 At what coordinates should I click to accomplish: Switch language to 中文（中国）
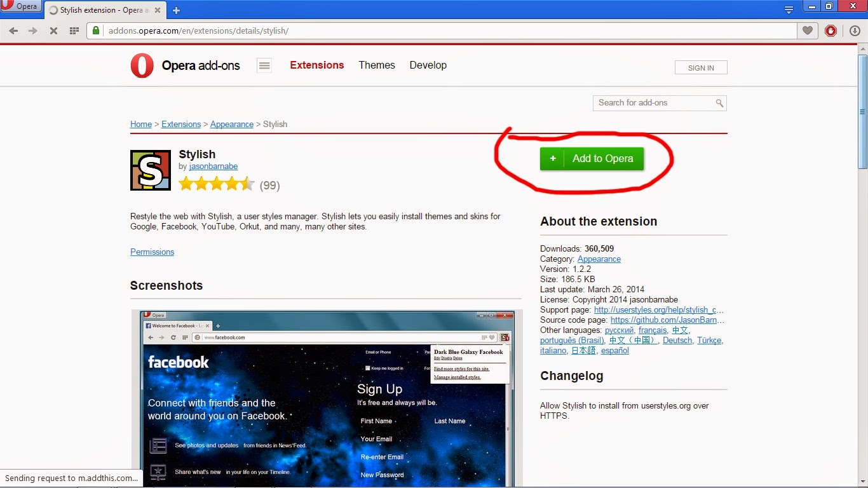pyautogui.click(x=634, y=340)
